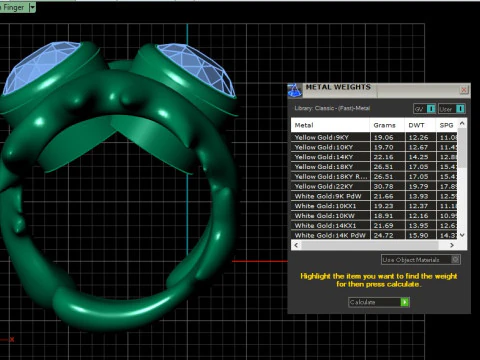Click the 14.25 DWT cell
Screen dimensions: 480x360
pos(421,157)
